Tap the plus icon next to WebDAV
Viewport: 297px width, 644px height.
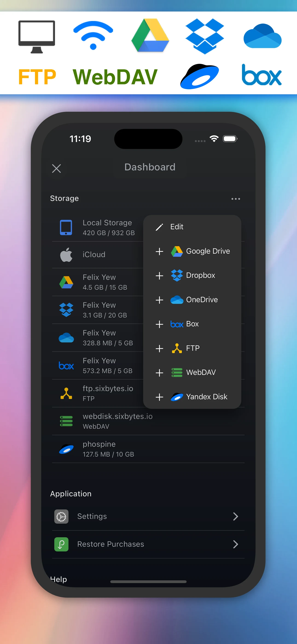coord(159,373)
